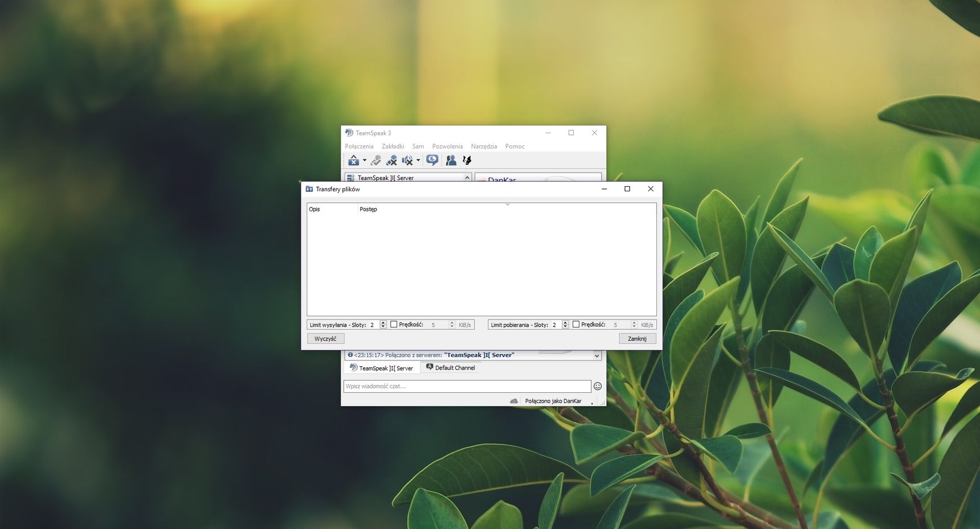This screenshot has width=980, height=529.
Task: Open the Pozwolenia menu
Action: (447, 146)
